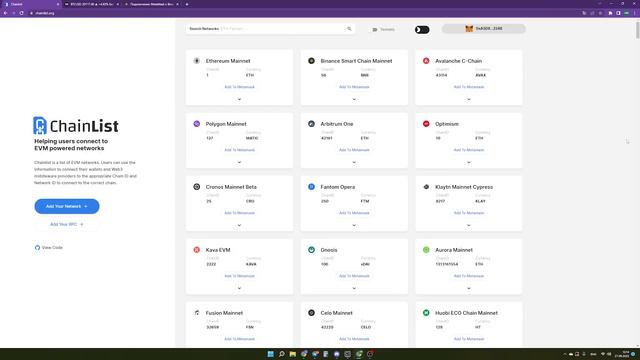Add Gnosis to Metamask

pyautogui.click(x=354, y=276)
